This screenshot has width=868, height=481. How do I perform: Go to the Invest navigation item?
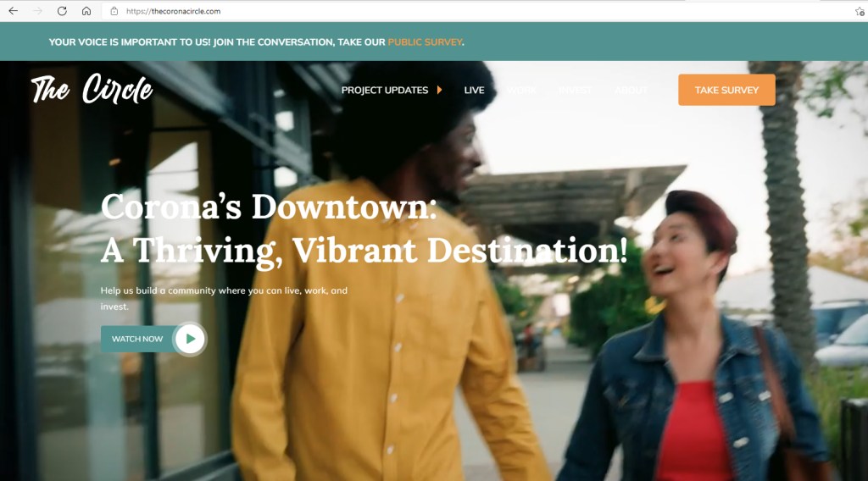click(575, 90)
